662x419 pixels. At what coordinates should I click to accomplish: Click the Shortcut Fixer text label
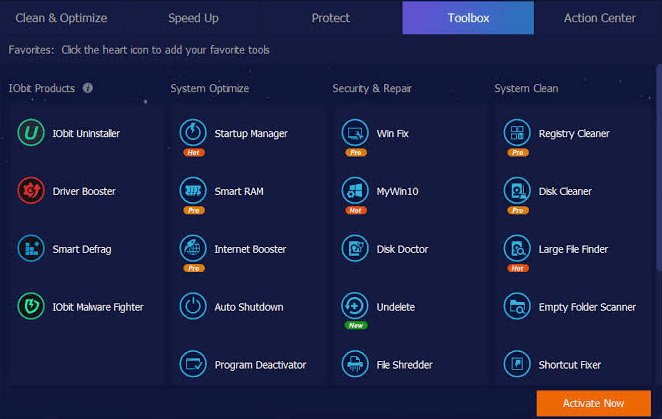click(x=570, y=365)
